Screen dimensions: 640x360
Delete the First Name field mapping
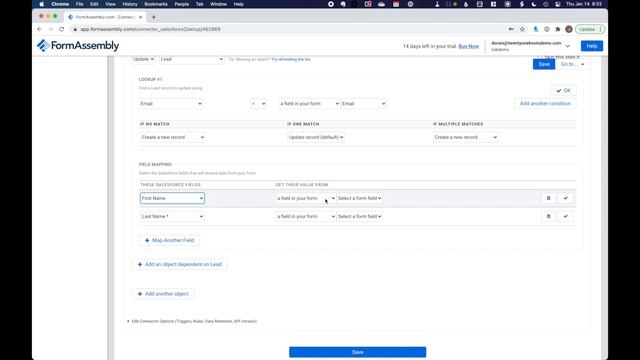pos(549,198)
